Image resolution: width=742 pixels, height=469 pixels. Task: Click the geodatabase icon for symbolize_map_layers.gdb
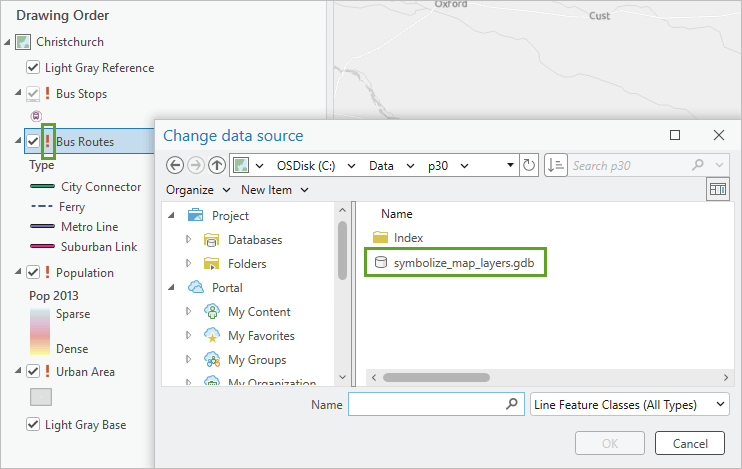click(x=380, y=262)
